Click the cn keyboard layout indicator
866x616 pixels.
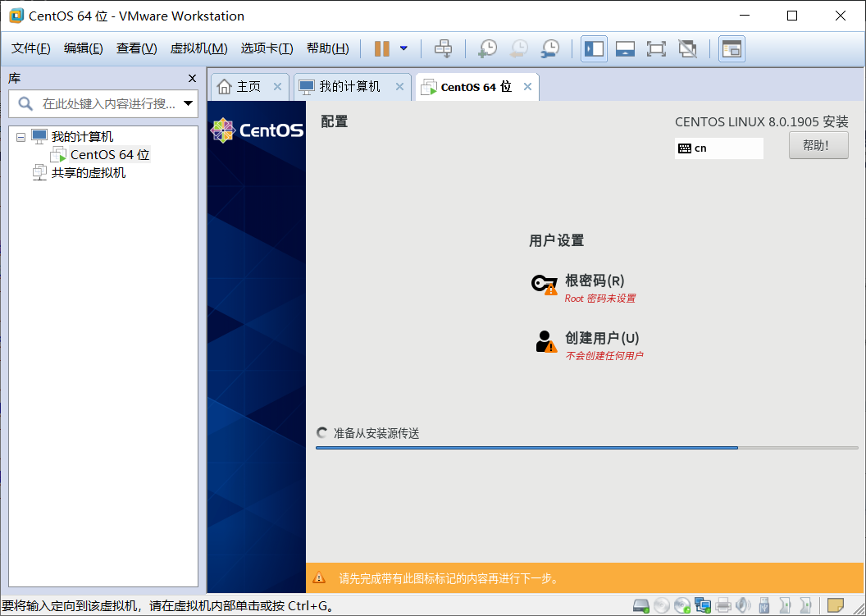tap(718, 148)
